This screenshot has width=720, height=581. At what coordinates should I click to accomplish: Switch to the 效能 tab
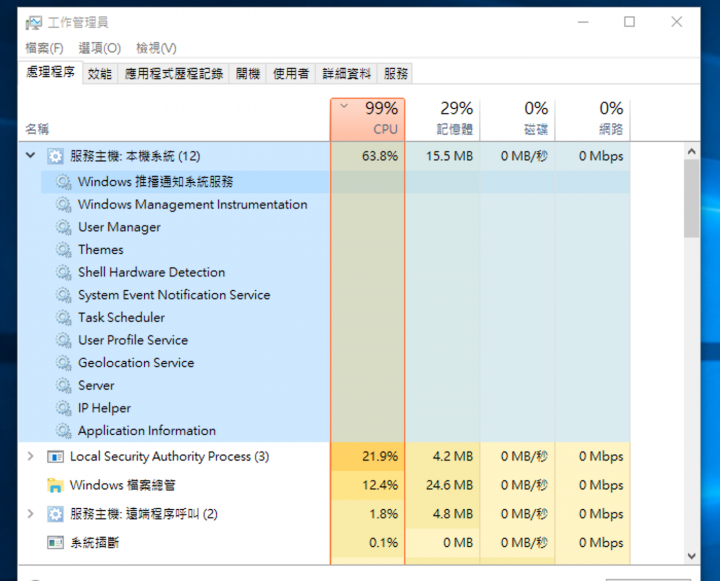[x=100, y=73]
